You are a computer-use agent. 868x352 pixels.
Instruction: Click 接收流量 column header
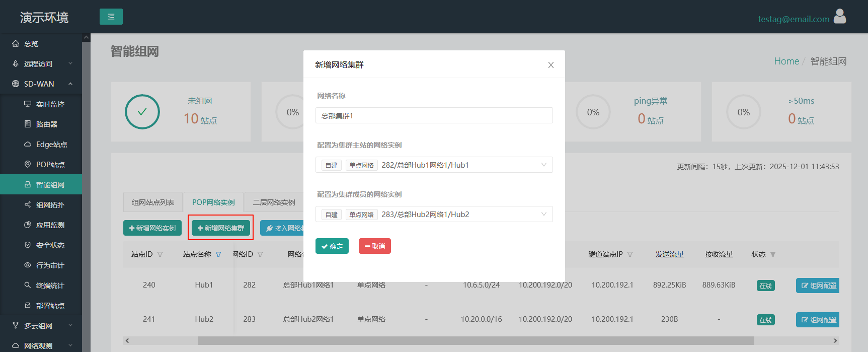coord(719,254)
